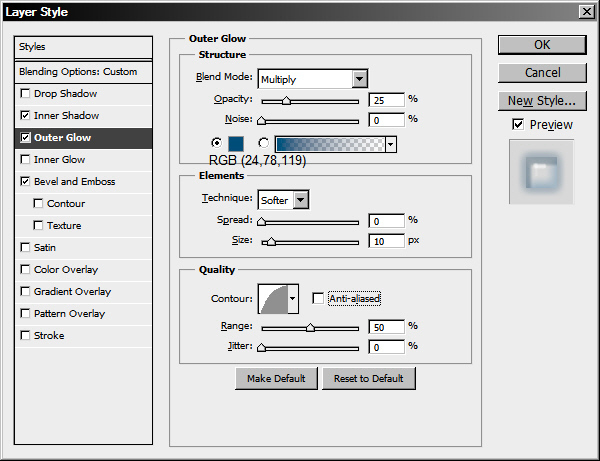
Task: Click Reset to Default button
Action: coord(368,378)
